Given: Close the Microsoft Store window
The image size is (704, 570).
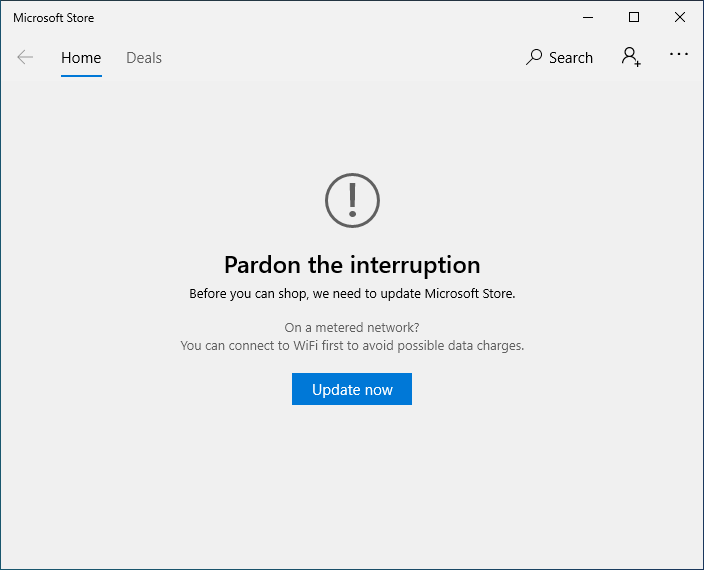Looking at the screenshot, I should [x=680, y=18].
